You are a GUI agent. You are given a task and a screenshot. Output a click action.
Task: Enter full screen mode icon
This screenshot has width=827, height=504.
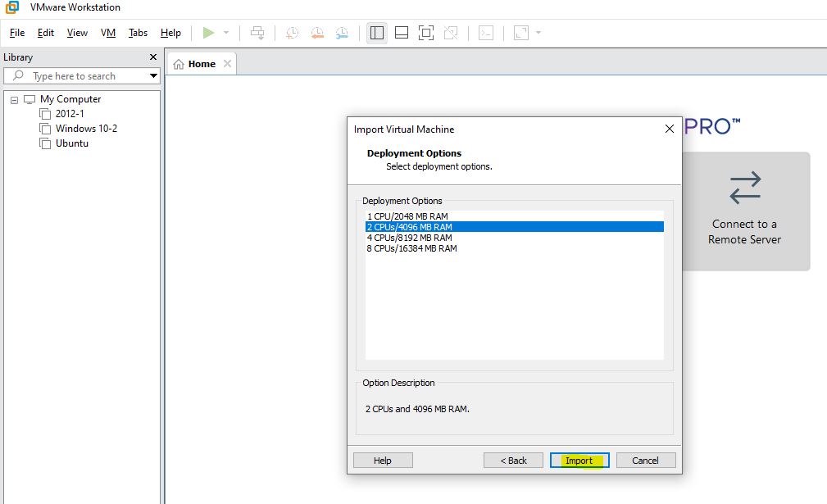click(425, 33)
